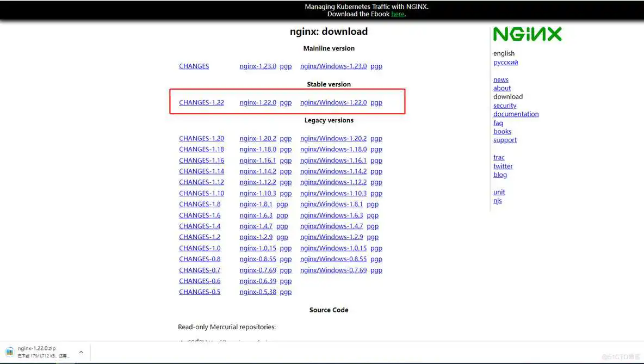Open the faq page
Image resolution: width=644 pixels, height=364 pixels.
[x=498, y=123]
